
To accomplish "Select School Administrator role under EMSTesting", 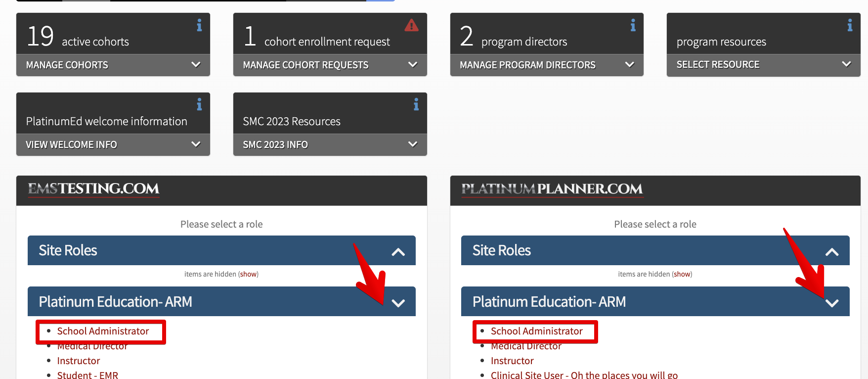I will tap(103, 331).
